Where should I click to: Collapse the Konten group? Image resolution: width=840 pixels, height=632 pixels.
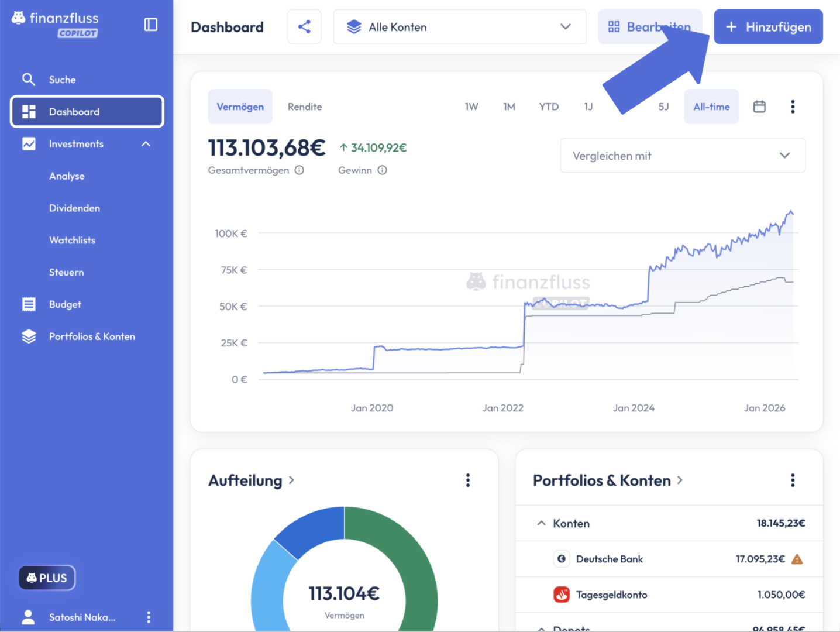point(541,523)
